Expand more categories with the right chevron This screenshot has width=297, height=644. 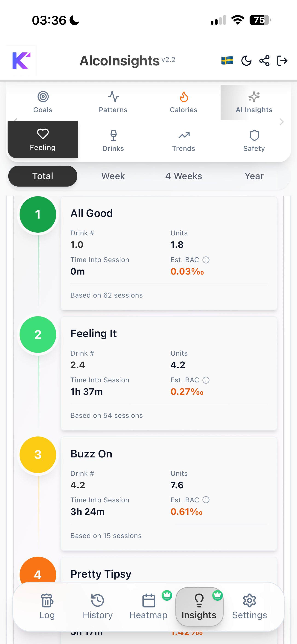coord(282,122)
